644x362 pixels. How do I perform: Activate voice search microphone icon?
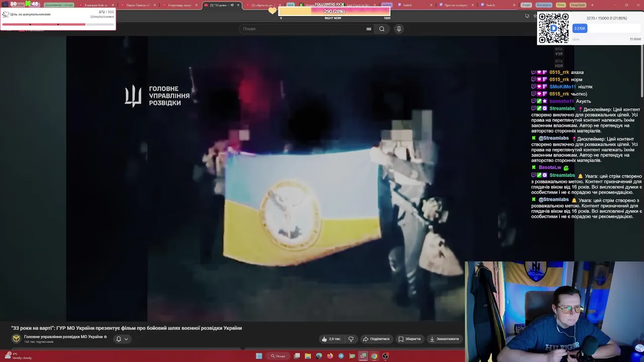coord(399,29)
